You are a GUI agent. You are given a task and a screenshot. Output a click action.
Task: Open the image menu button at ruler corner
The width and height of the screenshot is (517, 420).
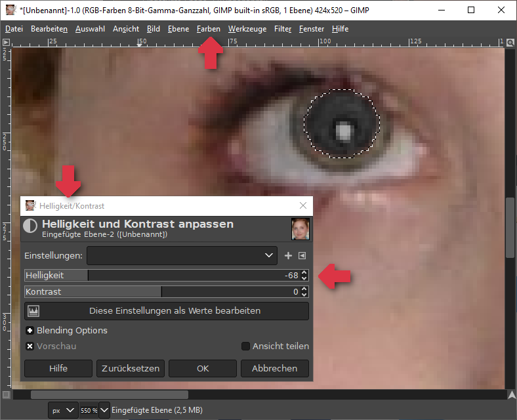[6, 42]
